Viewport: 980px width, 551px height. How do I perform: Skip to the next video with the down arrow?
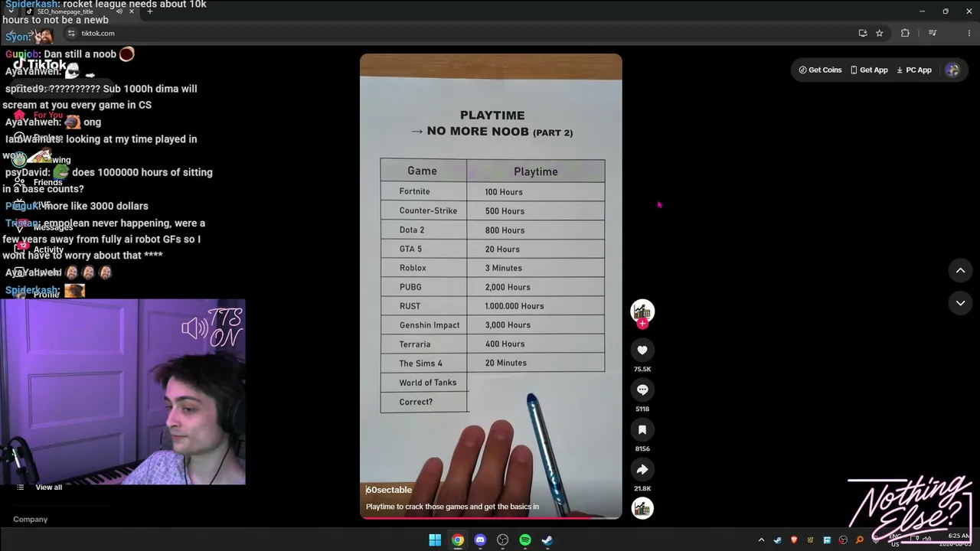960,303
